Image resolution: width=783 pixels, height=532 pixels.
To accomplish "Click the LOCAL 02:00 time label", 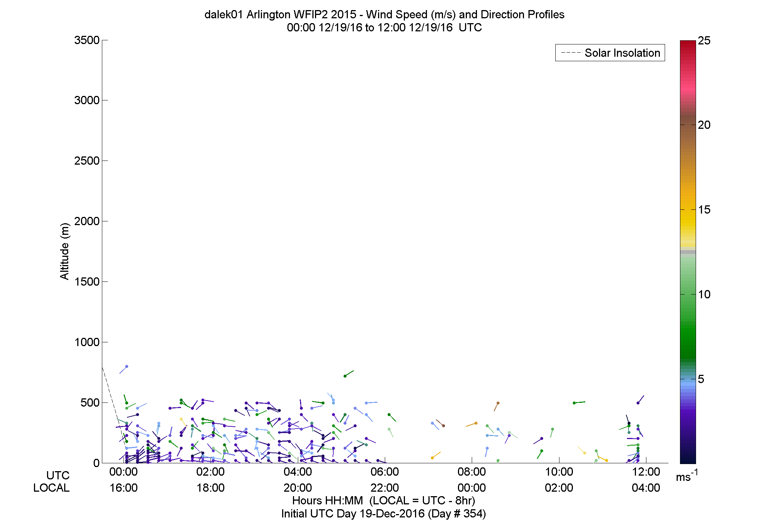I will (559, 488).
